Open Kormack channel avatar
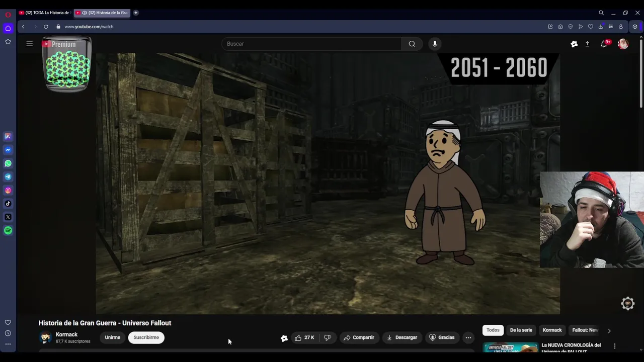Screen dimensions: 644x362 click(45, 337)
